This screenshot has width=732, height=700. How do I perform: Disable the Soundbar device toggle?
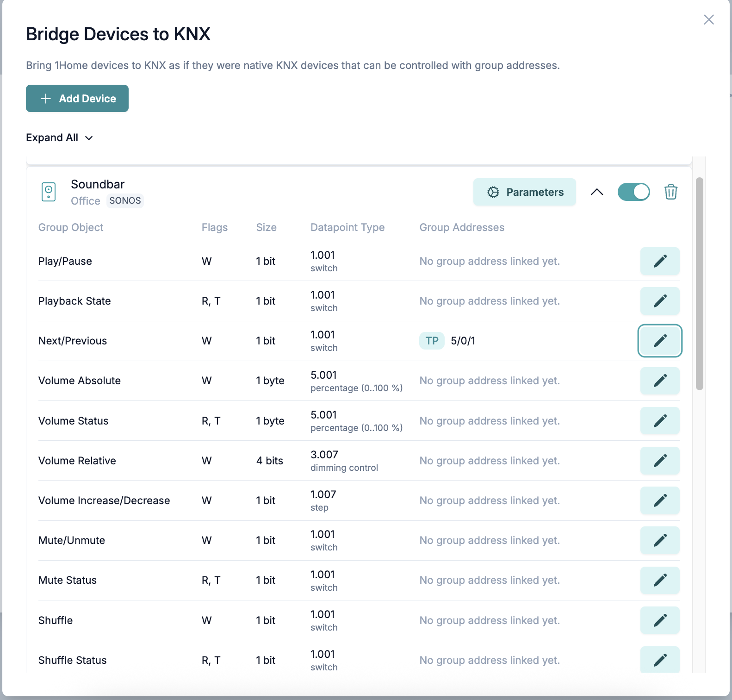[x=634, y=192]
